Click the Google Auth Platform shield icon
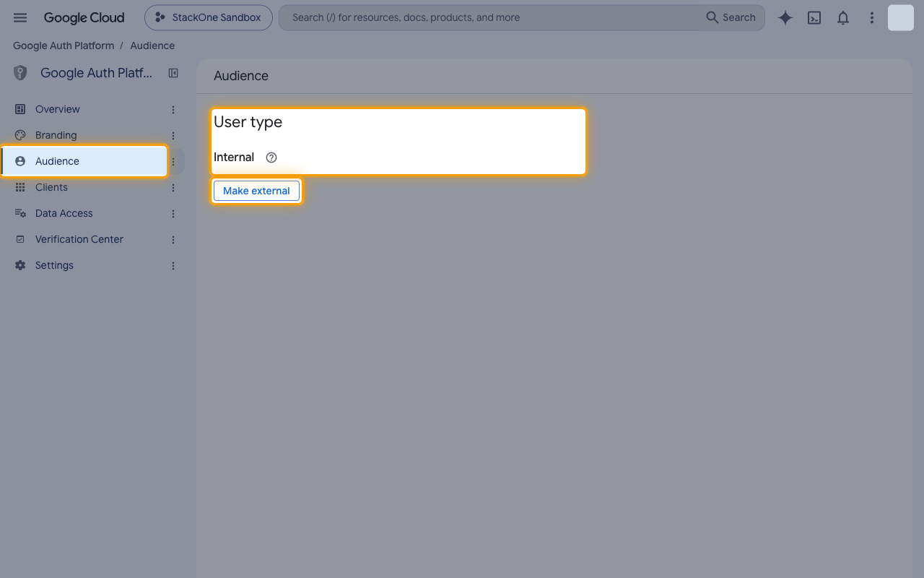Image resolution: width=924 pixels, height=578 pixels. pos(20,73)
